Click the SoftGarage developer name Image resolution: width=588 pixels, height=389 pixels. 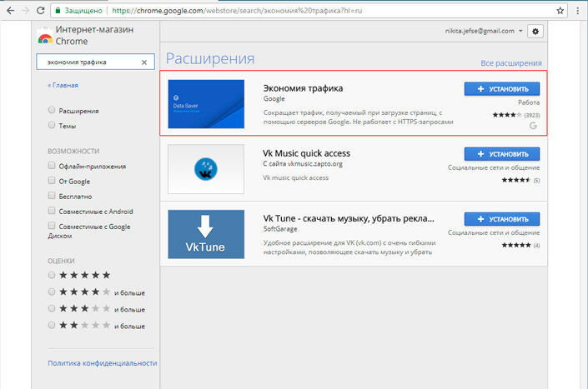[x=280, y=229]
